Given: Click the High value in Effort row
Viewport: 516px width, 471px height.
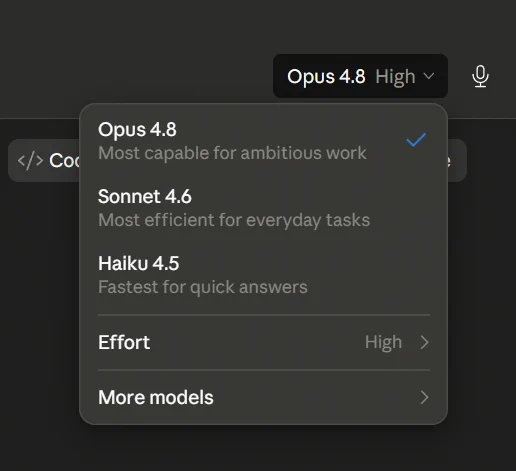Looking at the screenshot, I should pos(383,342).
